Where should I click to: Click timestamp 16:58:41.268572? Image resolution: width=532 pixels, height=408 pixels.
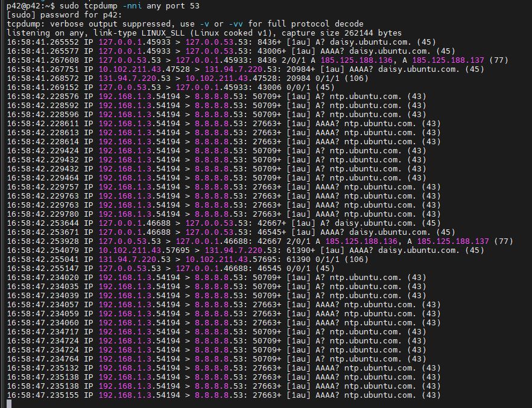[x=43, y=78]
